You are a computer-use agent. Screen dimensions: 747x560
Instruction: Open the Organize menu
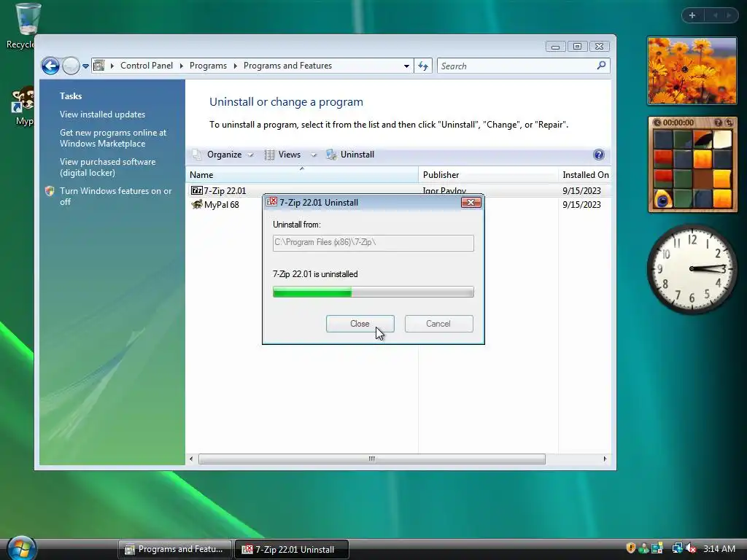coord(223,155)
